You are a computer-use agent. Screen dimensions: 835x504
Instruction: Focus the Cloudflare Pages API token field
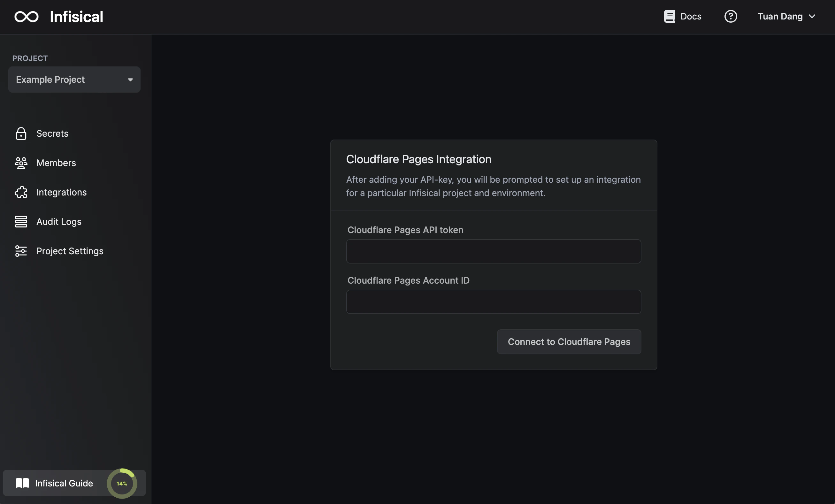pyautogui.click(x=494, y=251)
